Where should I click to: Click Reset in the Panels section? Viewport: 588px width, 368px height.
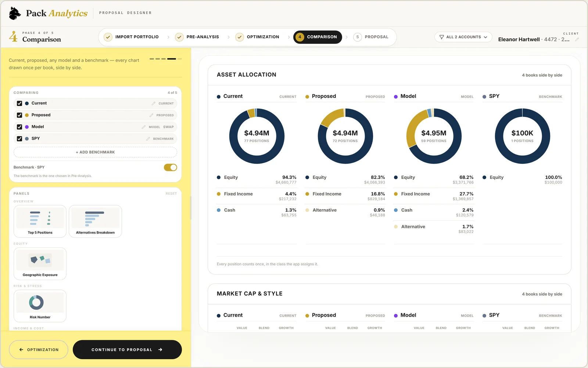click(171, 194)
